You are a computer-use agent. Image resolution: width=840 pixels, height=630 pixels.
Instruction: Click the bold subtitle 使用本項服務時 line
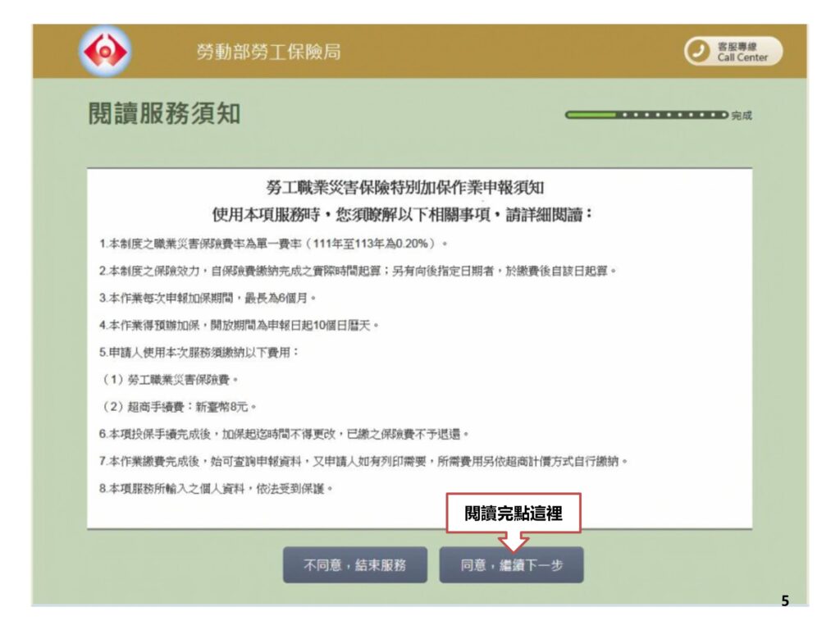[x=402, y=216]
